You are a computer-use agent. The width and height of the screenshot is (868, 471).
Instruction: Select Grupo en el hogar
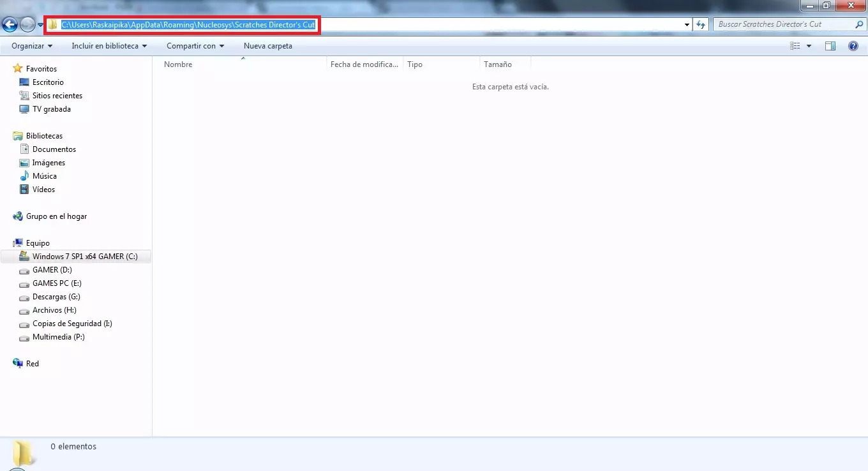coord(56,216)
